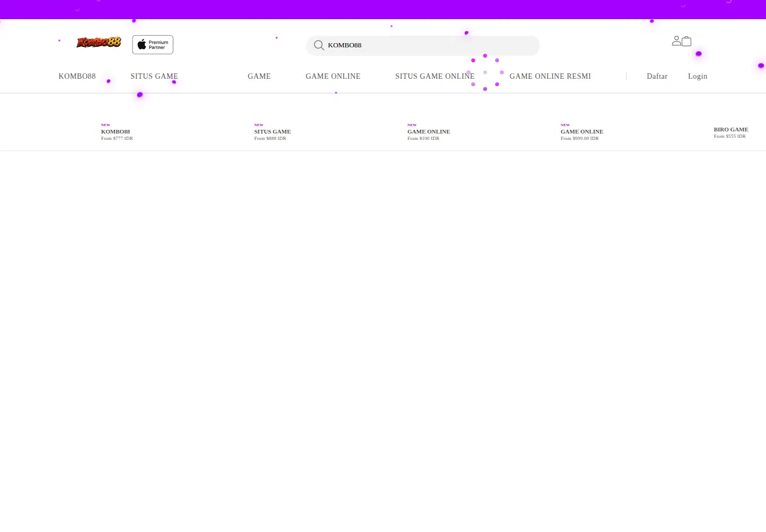766x532 pixels.
Task: Click the search magnifier icon
Action: [319, 45]
